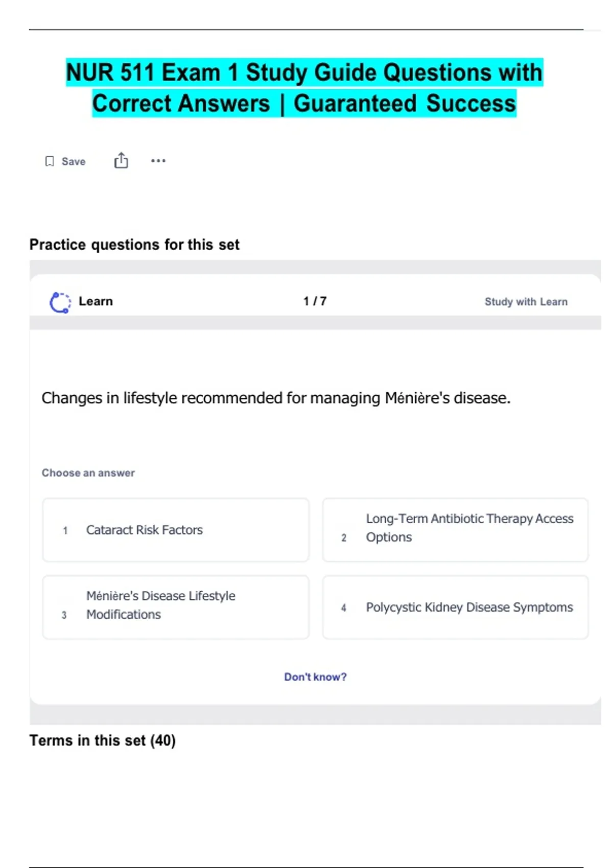The height and width of the screenshot is (868, 613).
Task: Click the Don't know? link
Action: click(315, 677)
